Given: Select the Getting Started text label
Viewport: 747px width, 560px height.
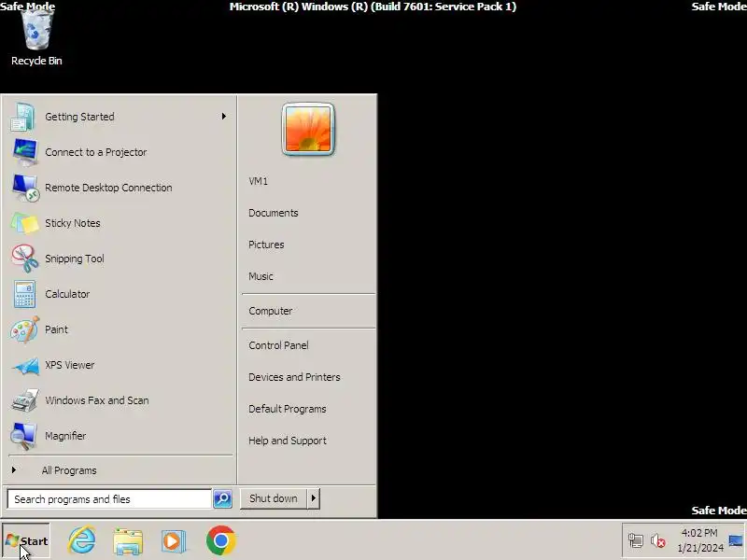Looking at the screenshot, I should pos(79,117).
